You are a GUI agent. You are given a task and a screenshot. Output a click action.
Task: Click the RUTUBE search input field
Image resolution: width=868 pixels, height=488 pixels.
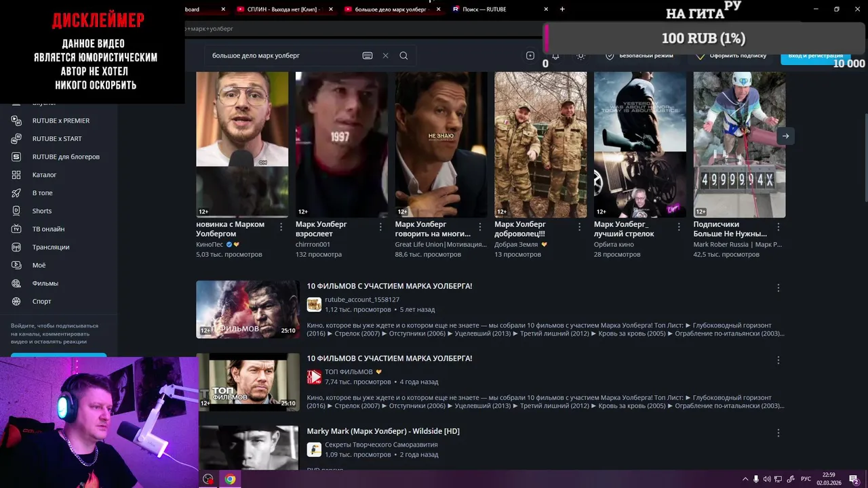[283, 56]
